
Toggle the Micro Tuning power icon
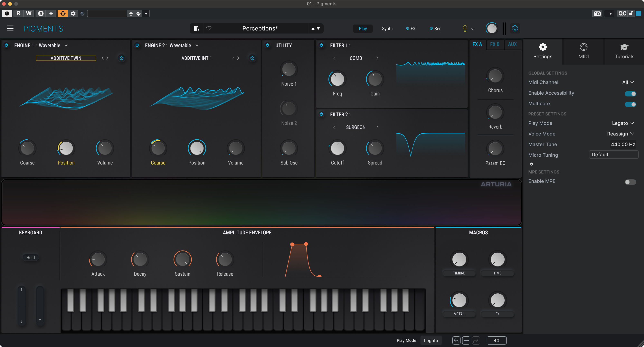[x=531, y=164]
